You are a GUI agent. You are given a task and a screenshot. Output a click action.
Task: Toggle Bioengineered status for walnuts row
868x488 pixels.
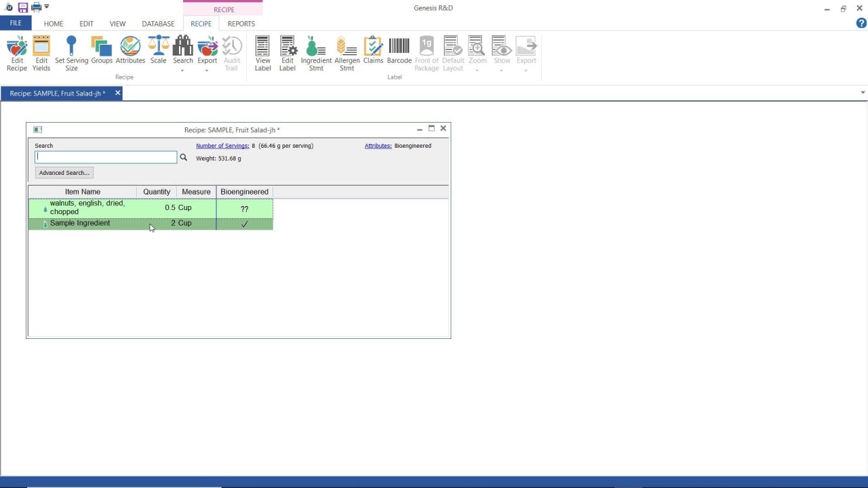(x=244, y=209)
